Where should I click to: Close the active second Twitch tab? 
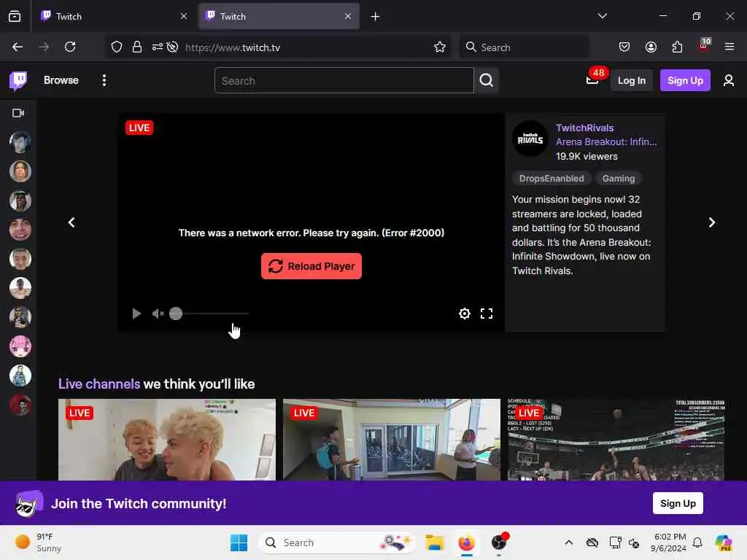tap(348, 16)
